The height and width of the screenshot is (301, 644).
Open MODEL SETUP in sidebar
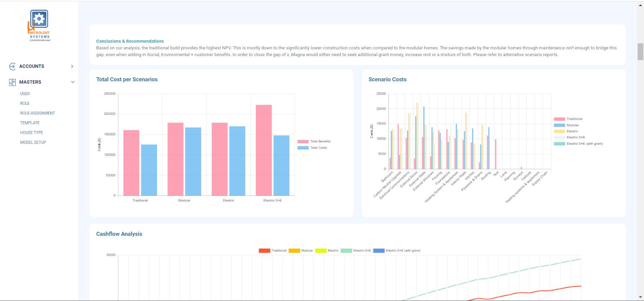(33, 142)
